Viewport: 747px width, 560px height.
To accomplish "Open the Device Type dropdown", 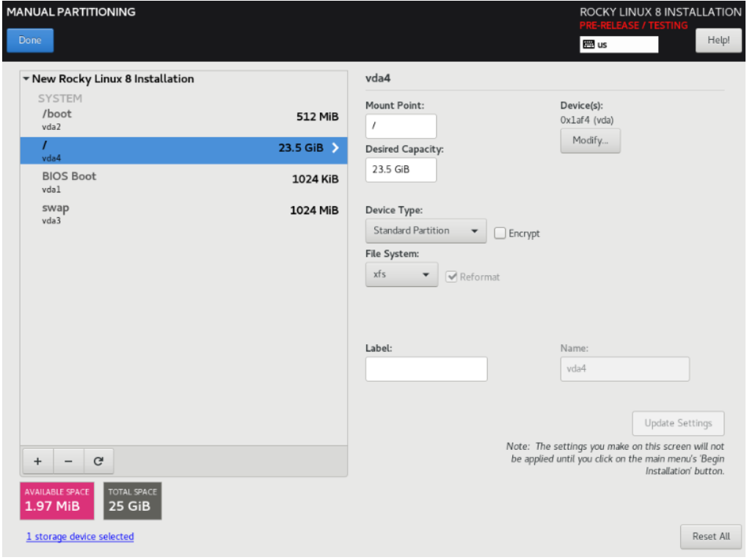I will [x=426, y=230].
